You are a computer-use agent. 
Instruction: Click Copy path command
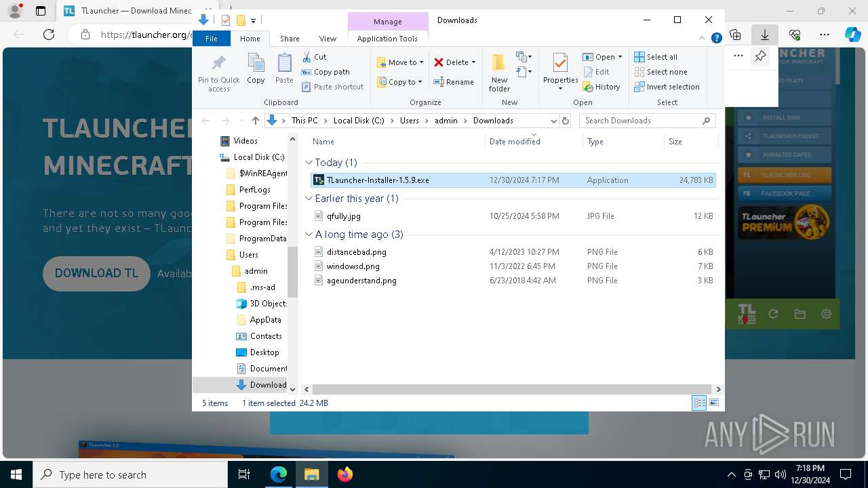click(x=325, y=72)
